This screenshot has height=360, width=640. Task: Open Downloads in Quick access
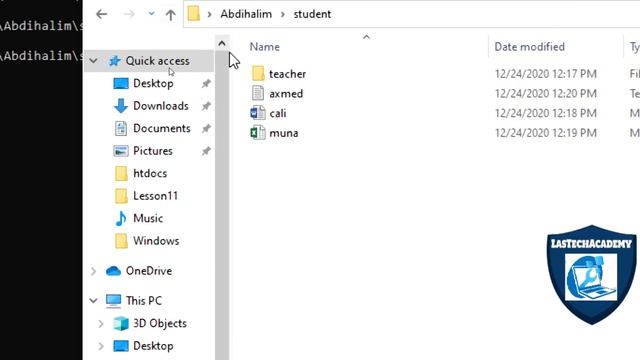coord(161,106)
